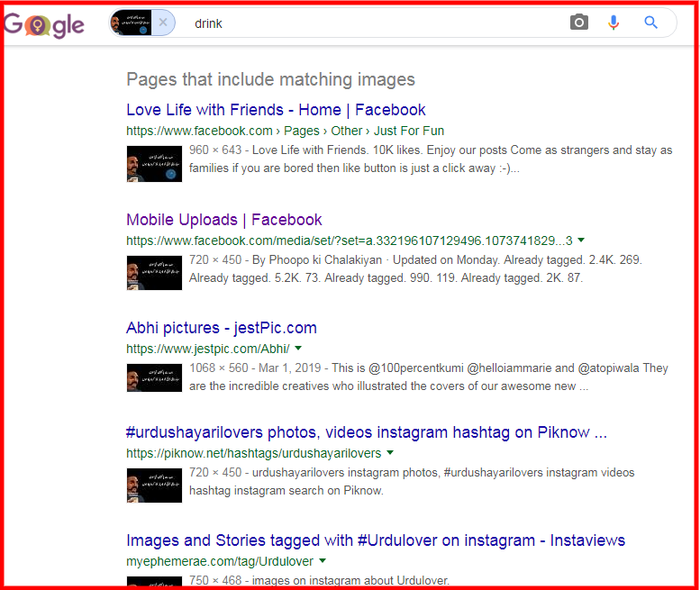
Task: Click thumbnail of Abhi pictures result
Action: click(154, 377)
